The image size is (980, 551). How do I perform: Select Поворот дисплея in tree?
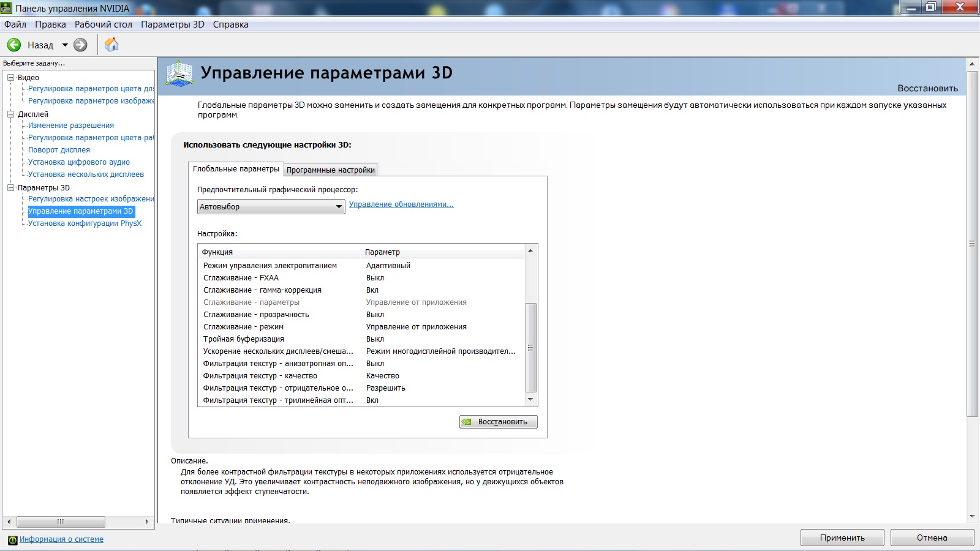(x=59, y=150)
